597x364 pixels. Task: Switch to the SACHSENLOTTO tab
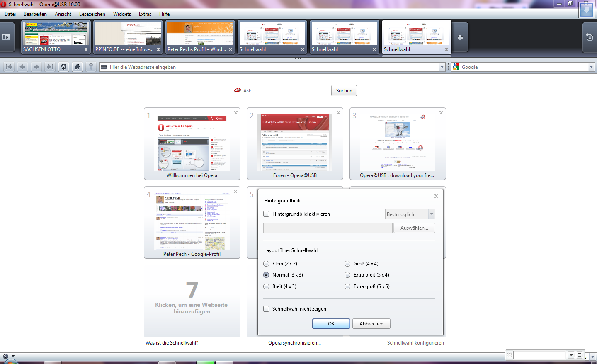(56, 38)
